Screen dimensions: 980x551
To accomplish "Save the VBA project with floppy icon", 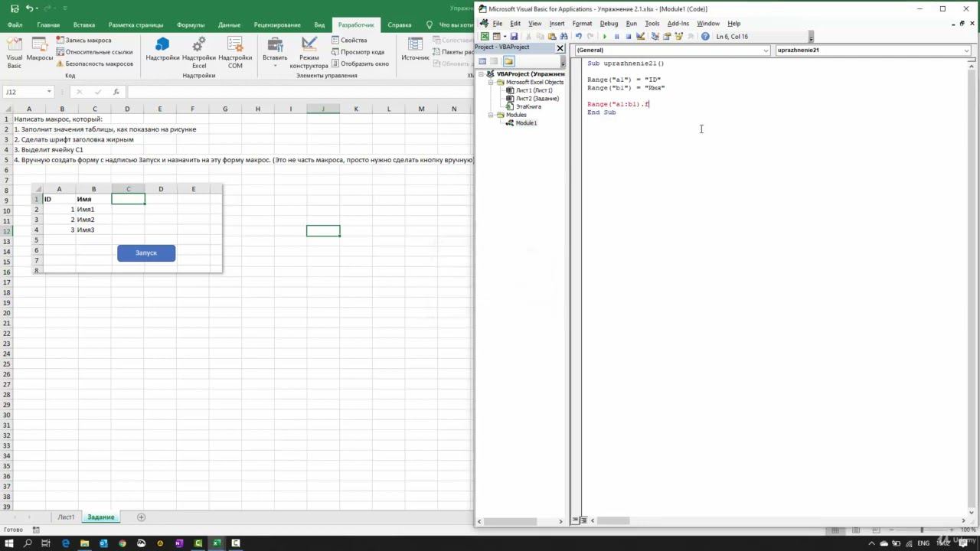I will pyautogui.click(x=514, y=37).
